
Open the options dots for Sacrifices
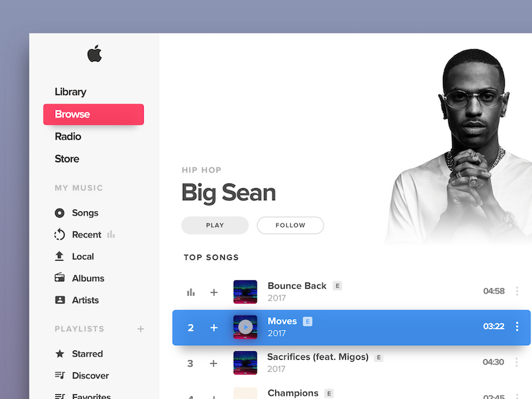(x=517, y=362)
